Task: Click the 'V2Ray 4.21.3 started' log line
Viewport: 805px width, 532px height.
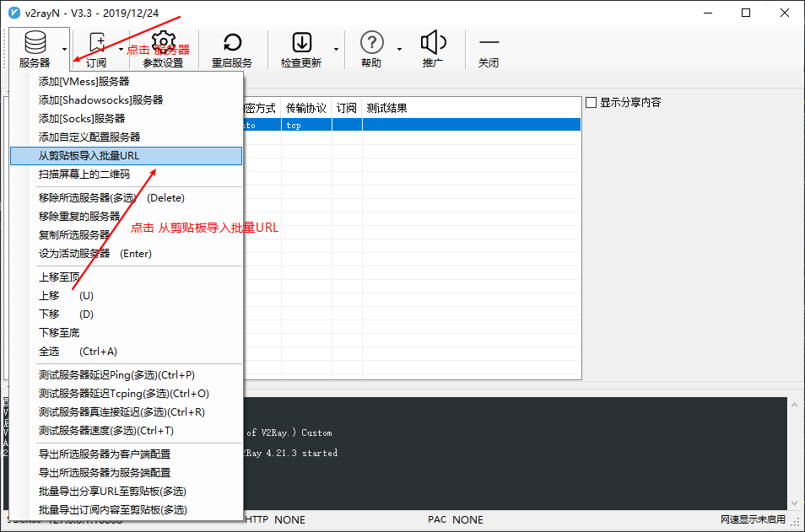Action: click(291, 453)
